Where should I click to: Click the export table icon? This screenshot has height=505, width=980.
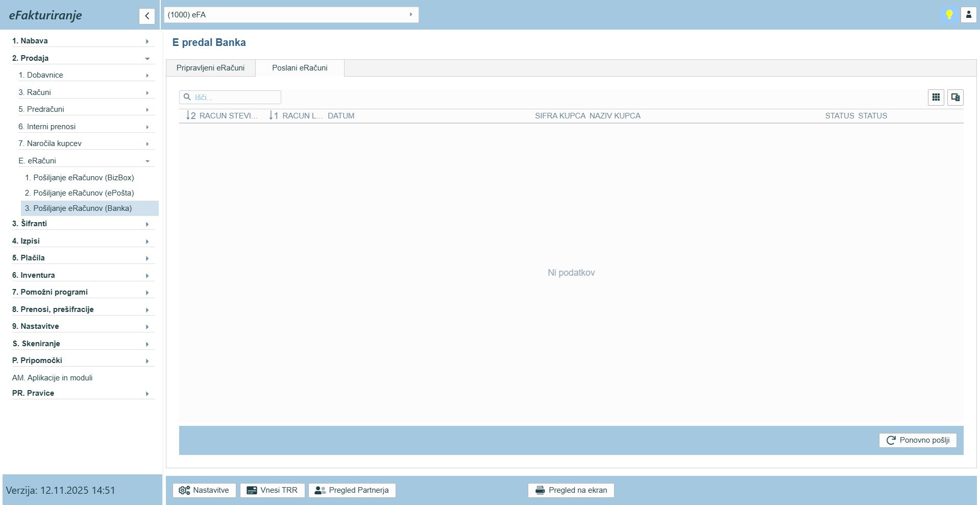click(955, 97)
